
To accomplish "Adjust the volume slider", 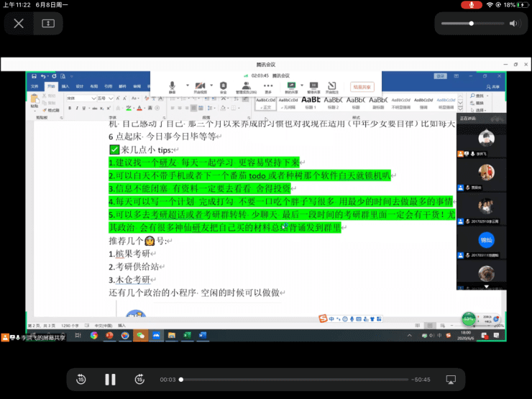I will point(471,23).
